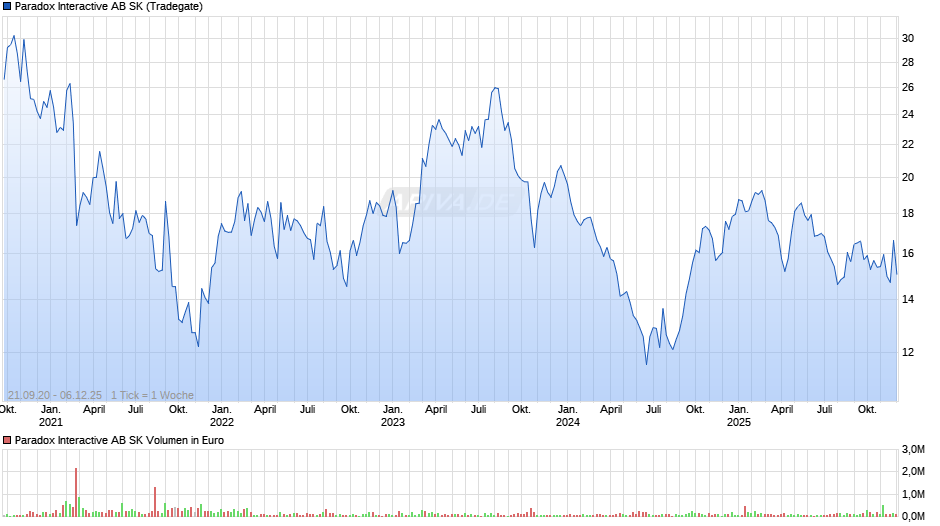The image size is (940, 526).
Task: Click the price axis value 16
Action: coord(908,254)
